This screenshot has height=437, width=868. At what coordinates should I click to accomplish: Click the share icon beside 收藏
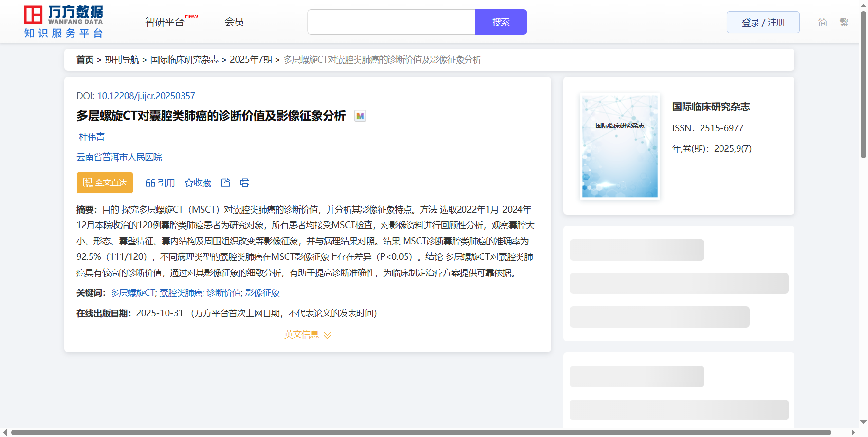click(225, 182)
